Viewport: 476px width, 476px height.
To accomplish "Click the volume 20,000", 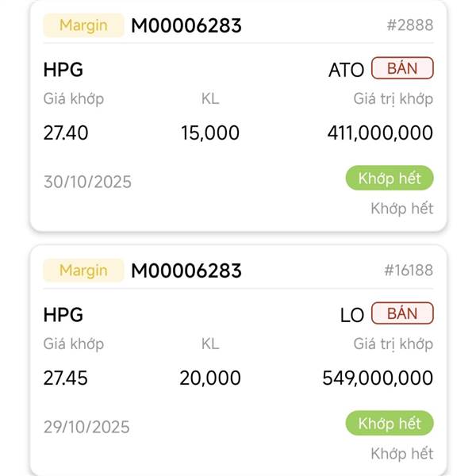I will point(210,378).
